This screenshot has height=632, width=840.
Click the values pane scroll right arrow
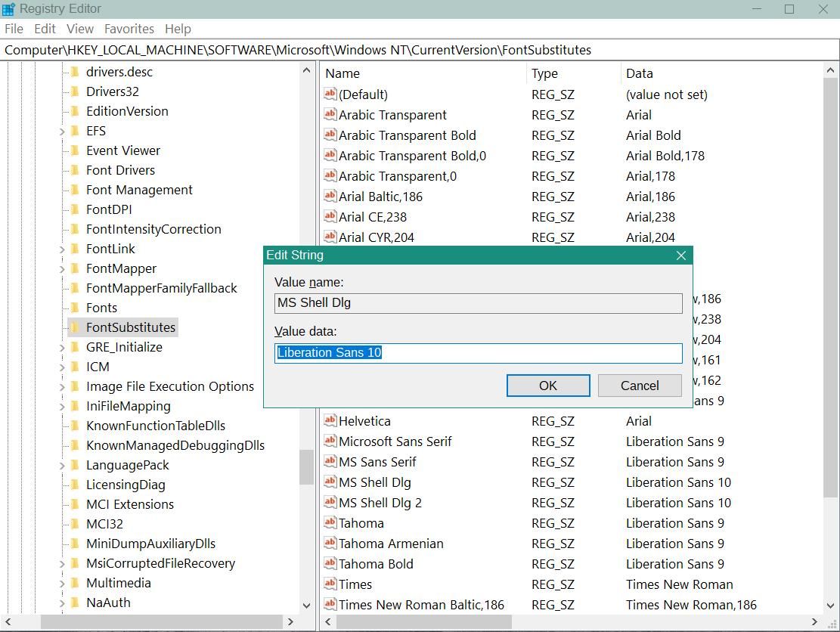pyautogui.click(x=814, y=622)
